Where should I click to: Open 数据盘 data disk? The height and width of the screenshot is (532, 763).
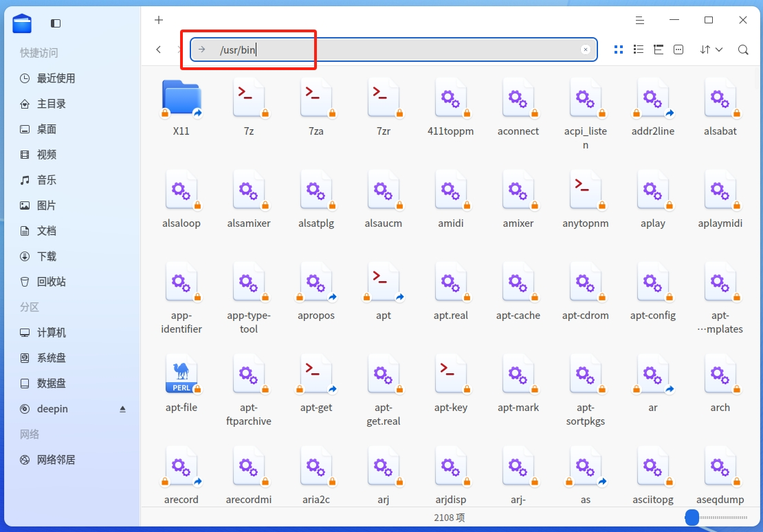click(x=72, y=384)
